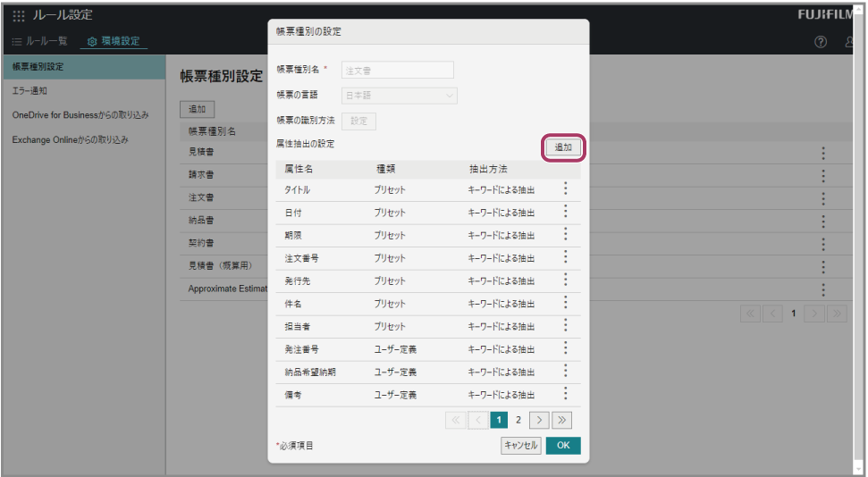Click ユーザー定義 type in 発注番号 row
Screen dimensions: 868x477
[395, 349]
